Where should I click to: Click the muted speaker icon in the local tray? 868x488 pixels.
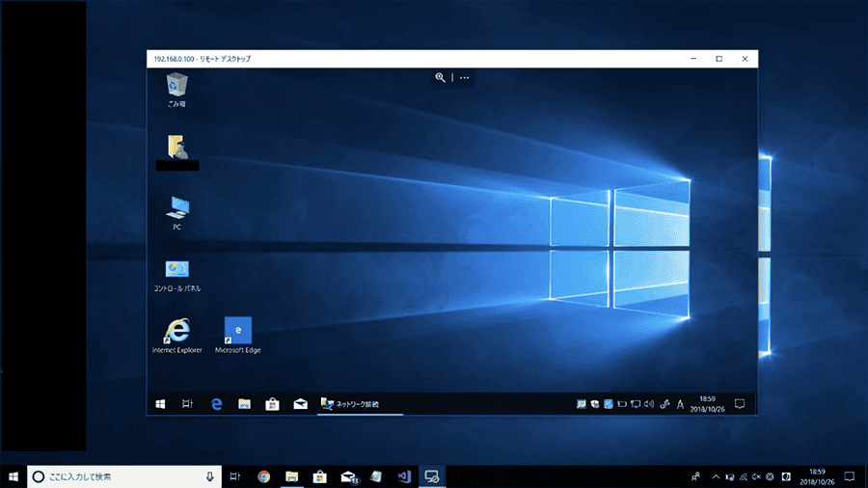pos(756,476)
